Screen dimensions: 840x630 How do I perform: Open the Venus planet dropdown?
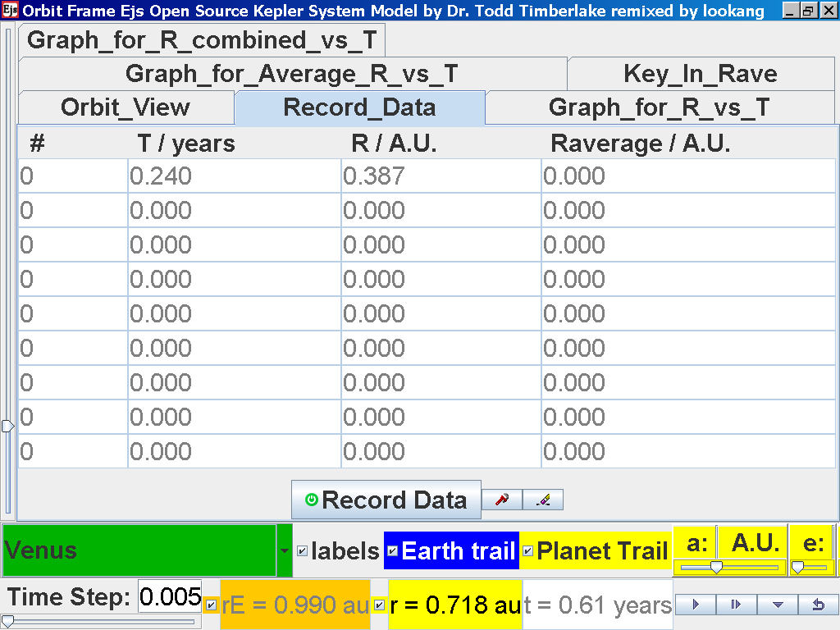tap(285, 551)
